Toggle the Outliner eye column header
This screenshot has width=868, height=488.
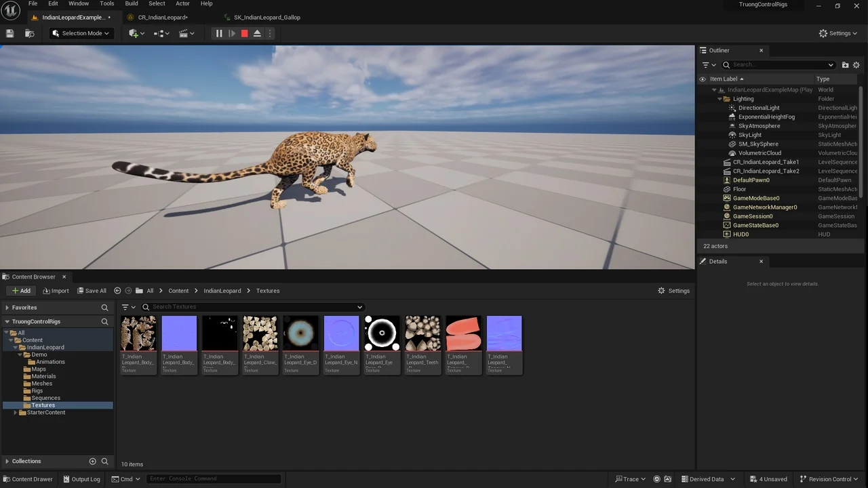[703, 79]
